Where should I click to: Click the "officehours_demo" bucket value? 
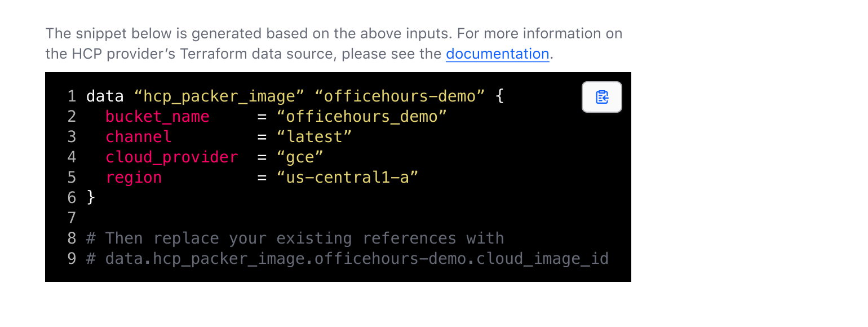click(361, 117)
